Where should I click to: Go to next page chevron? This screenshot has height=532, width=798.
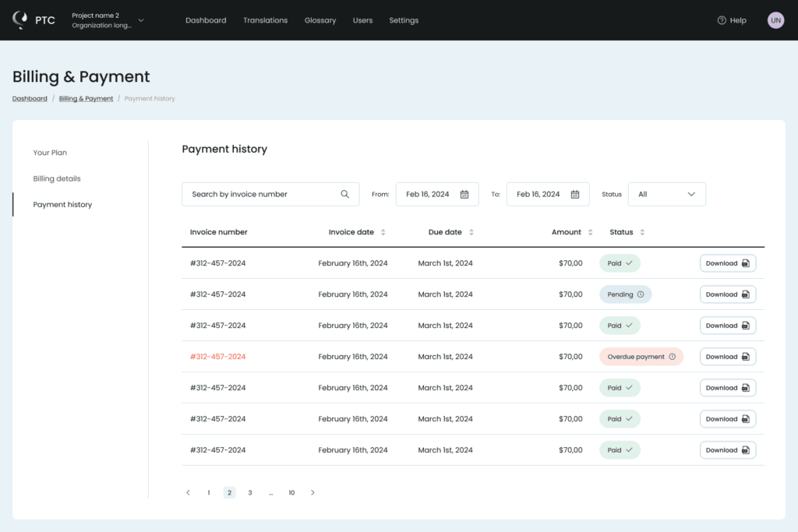point(312,492)
